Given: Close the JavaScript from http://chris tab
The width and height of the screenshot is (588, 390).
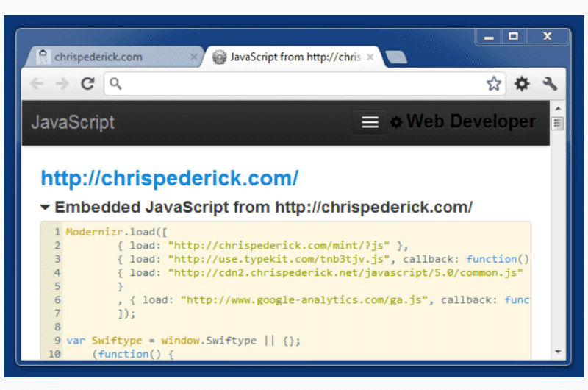Looking at the screenshot, I should point(370,57).
